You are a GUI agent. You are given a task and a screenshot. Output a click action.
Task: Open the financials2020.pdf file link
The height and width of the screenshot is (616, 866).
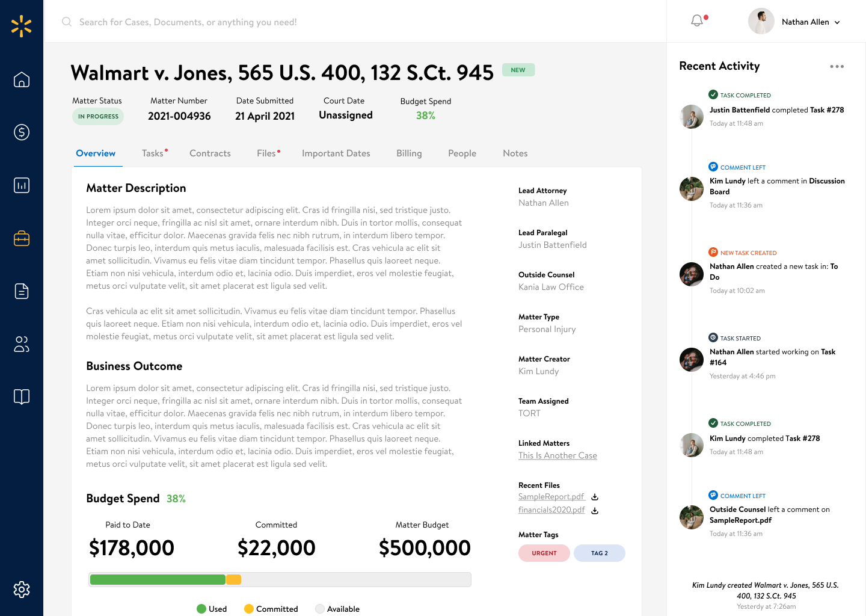coord(551,510)
